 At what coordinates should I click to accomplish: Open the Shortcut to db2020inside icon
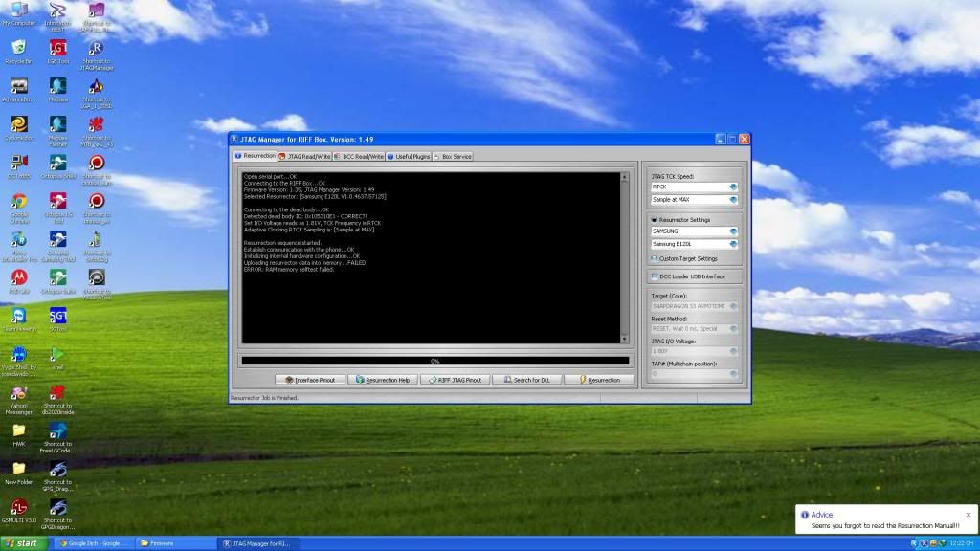point(57,399)
